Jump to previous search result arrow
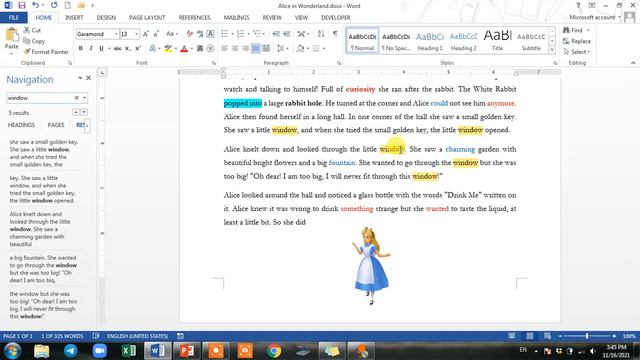The height and width of the screenshot is (360, 640). pos(76,112)
